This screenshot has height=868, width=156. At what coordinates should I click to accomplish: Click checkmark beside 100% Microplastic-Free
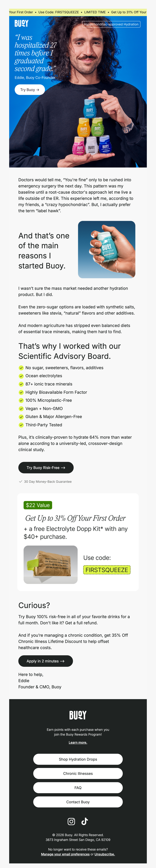tap(21, 400)
